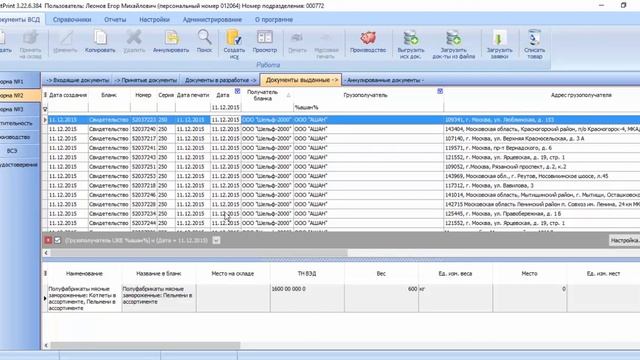Screen dimensions: 640x360
Task: Switch to Аннулированные документы tab
Action: coord(384,80)
